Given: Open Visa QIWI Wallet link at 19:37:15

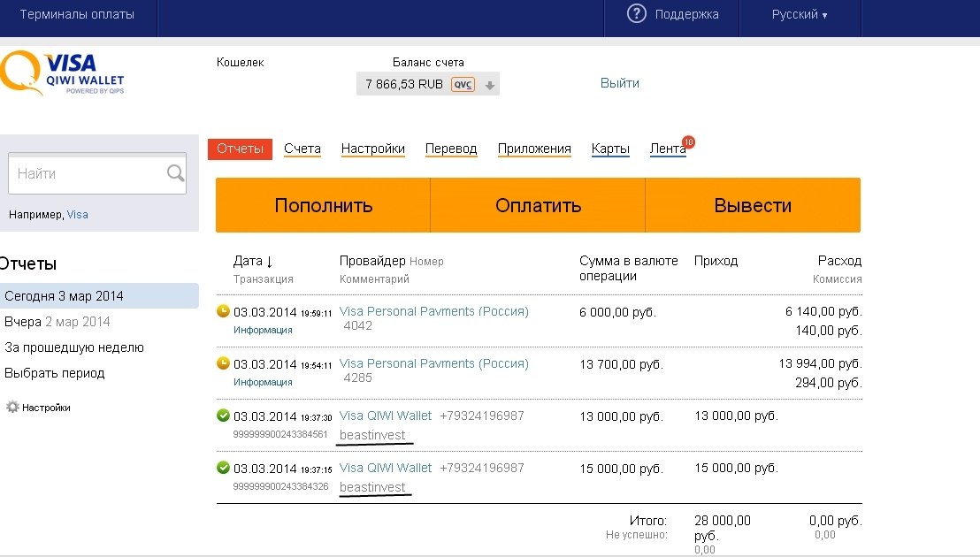Looking at the screenshot, I should point(385,468).
